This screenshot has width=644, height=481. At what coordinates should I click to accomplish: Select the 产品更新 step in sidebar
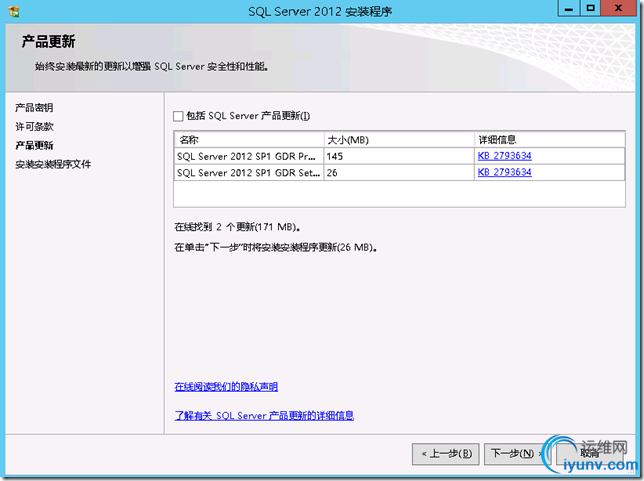[34, 145]
